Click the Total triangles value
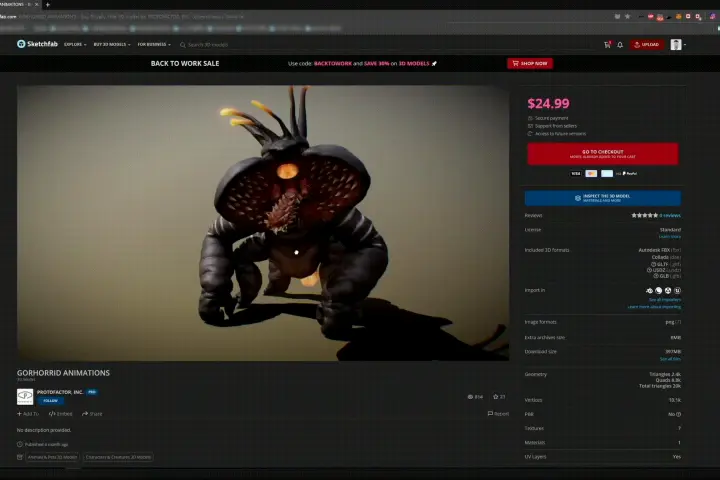The height and width of the screenshot is (480, 720). [660, 386]
